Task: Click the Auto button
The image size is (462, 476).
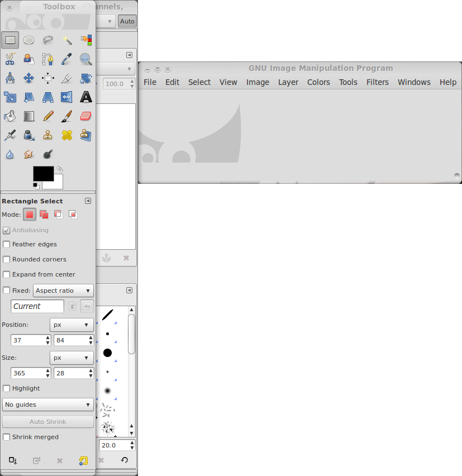Action: 127,21
